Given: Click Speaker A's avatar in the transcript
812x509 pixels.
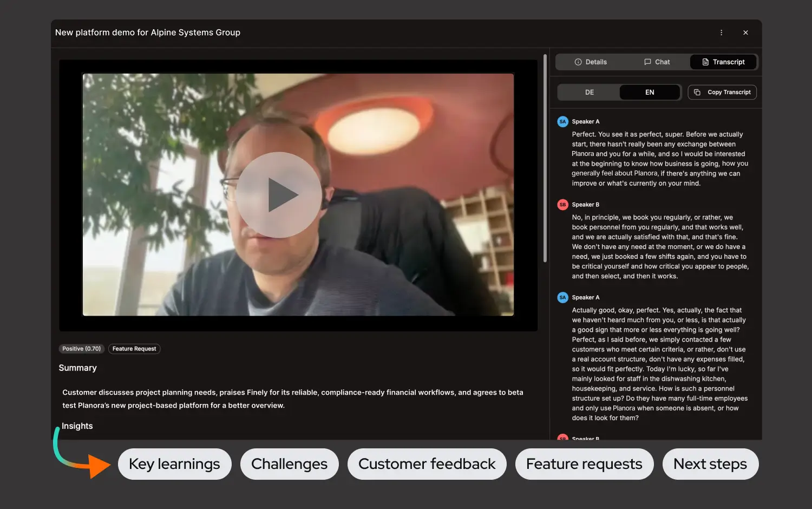Looking at the screenshot, I should [562, 121].
